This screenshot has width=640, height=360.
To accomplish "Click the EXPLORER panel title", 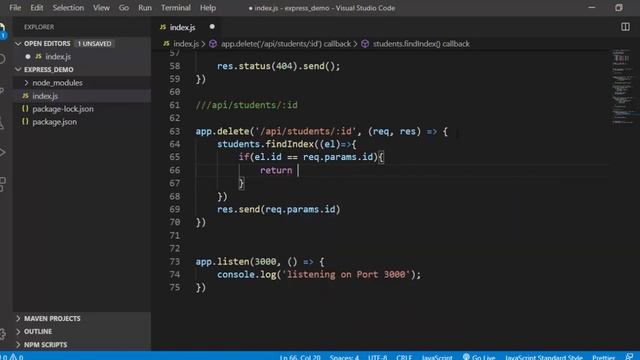I will pyautogui.click(x=39, y=27).
